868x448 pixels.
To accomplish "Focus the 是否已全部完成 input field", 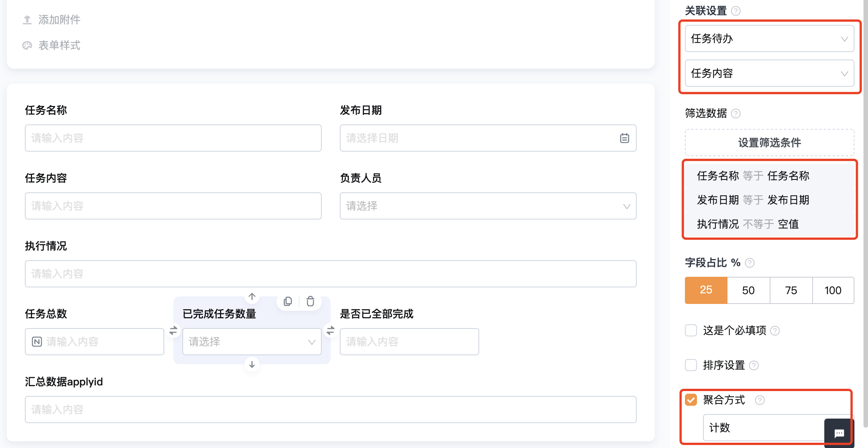I will [409, 342].
